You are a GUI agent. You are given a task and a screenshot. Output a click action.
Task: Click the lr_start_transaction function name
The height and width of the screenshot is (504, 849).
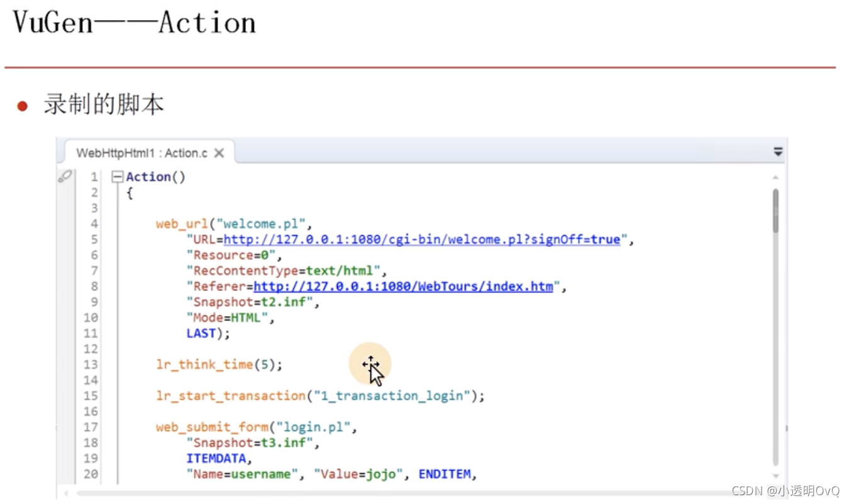click(231, 396)
